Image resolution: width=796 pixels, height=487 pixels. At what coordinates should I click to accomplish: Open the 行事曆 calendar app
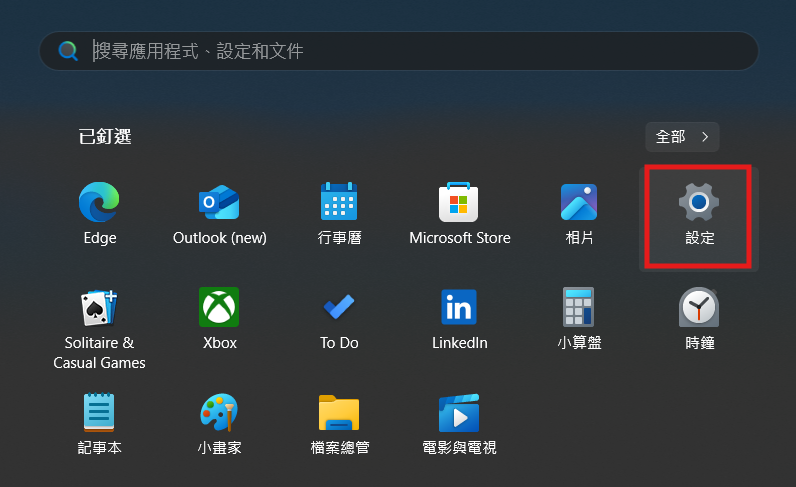[339, 214]
